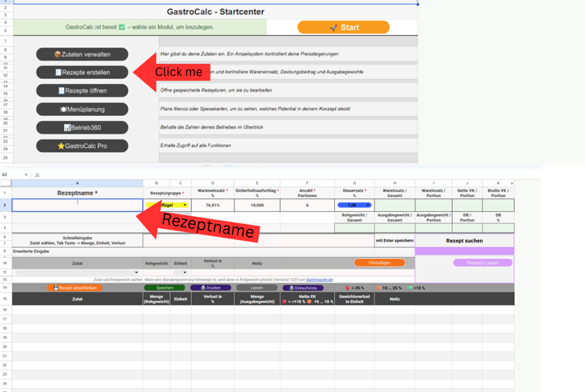Click the red > 25 % legend dot
This screenshot has height=392, width=585.
(348, 288)
